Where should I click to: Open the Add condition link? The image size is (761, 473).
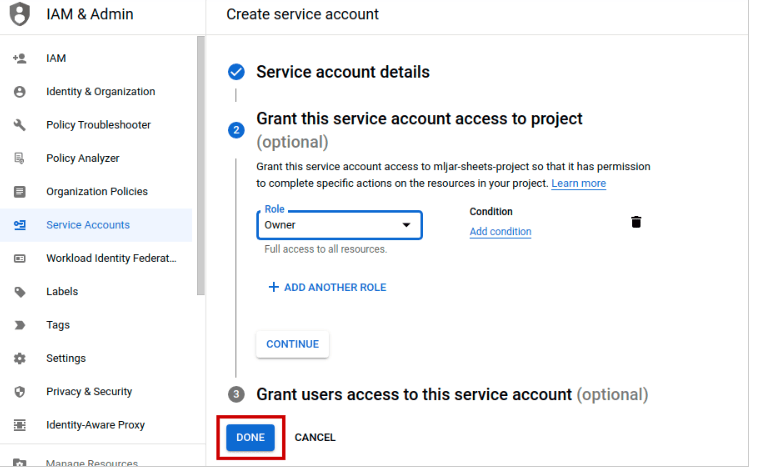500,232
